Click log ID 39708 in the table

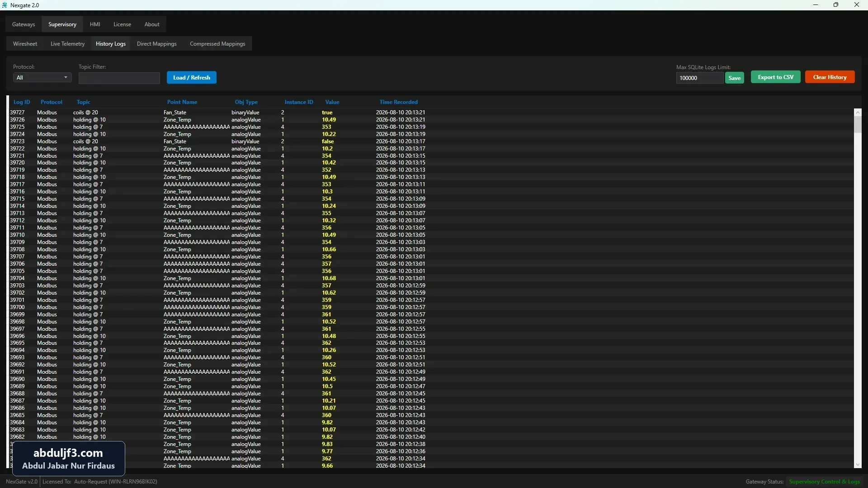point(17,249)
